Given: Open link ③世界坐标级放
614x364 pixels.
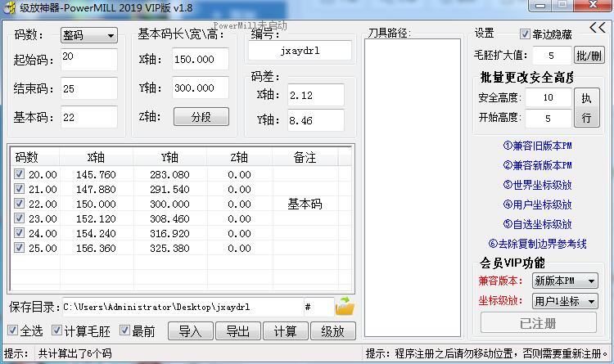Looking at the screenshot, I should [x=538, y=185].
